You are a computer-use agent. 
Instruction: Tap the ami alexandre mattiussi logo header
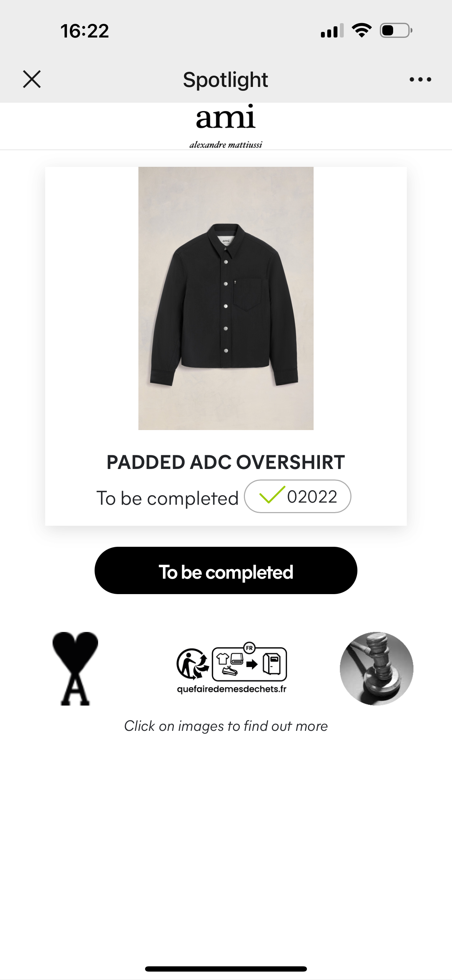tap(226, 126)
